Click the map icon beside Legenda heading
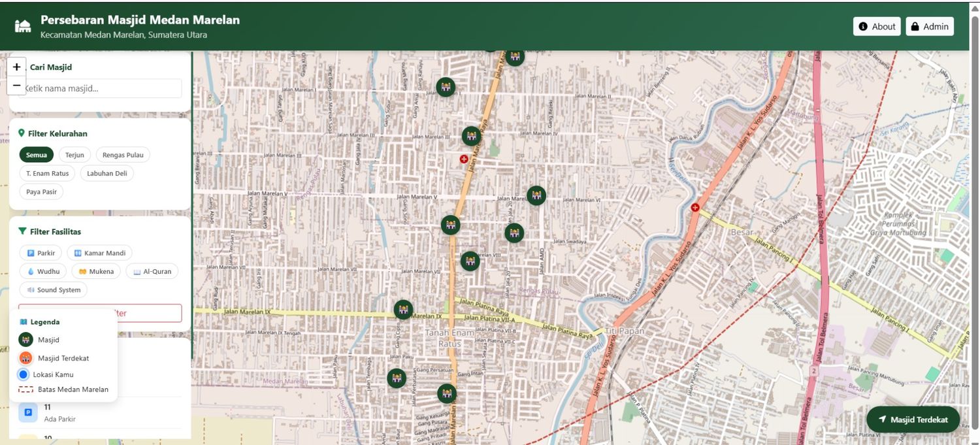This screenshot has height=445, width=980. (x=24, y=322)
